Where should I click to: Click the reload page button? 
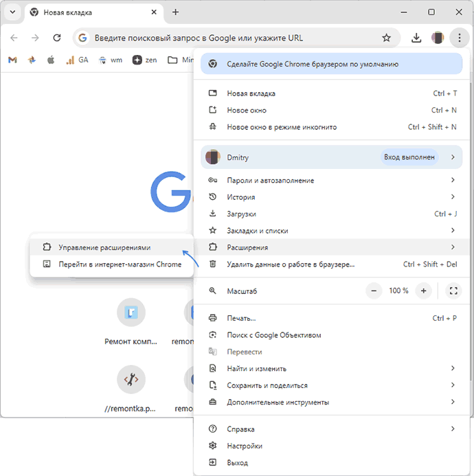(57, 38)
